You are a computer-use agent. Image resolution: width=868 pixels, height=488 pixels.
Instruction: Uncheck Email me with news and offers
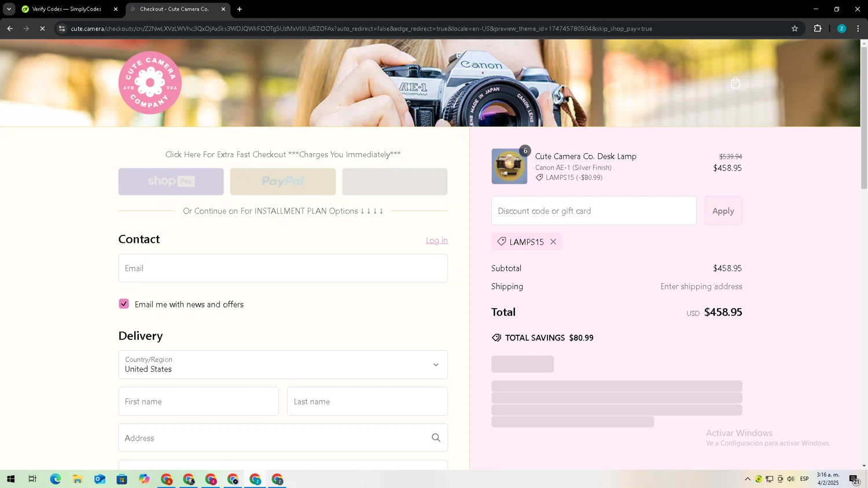124,304
